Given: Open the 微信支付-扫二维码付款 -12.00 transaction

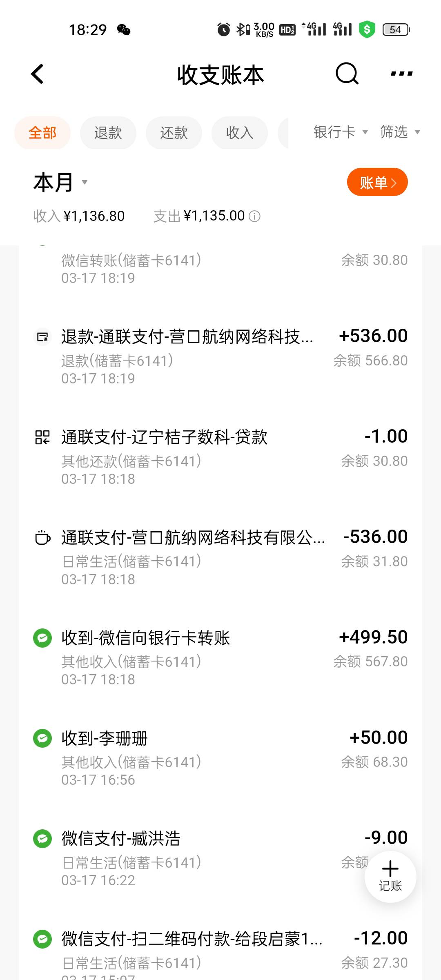Looking at the screenshot, I should point(196,951).
